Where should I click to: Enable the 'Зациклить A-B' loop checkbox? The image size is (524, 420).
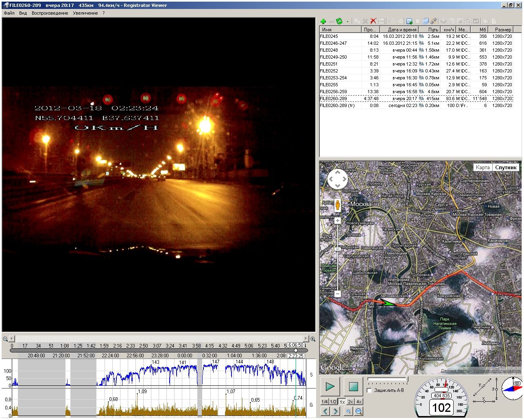tap(369, 391)
